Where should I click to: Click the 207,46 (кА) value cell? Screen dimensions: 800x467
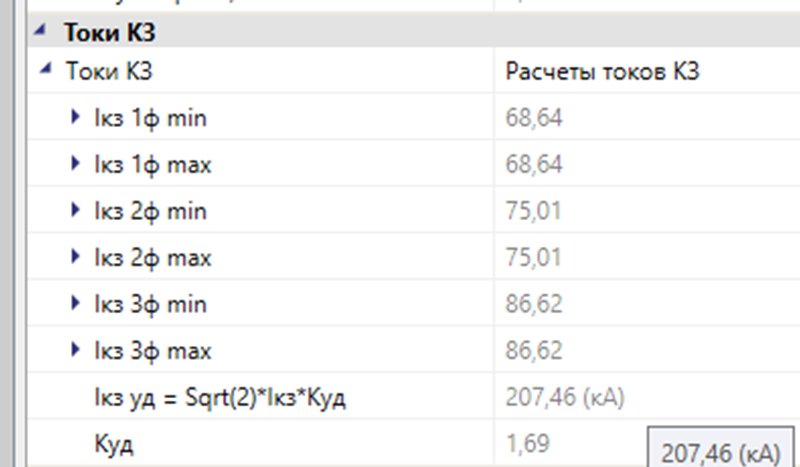click(x=566, y=398)
